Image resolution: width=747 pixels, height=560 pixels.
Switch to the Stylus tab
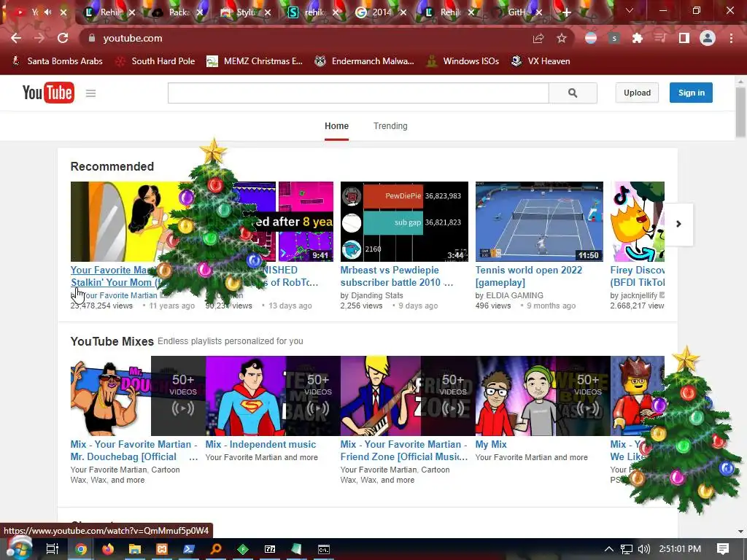click(246, 12)
